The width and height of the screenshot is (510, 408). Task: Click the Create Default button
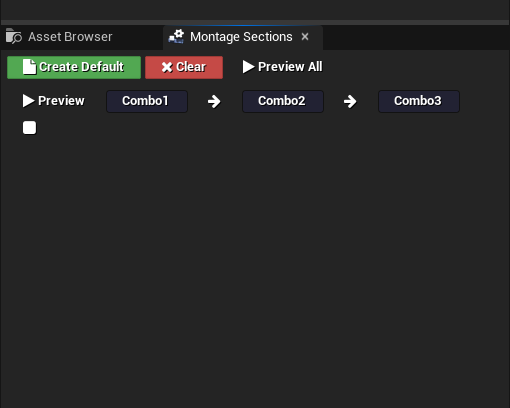click(x=74, y=67)
